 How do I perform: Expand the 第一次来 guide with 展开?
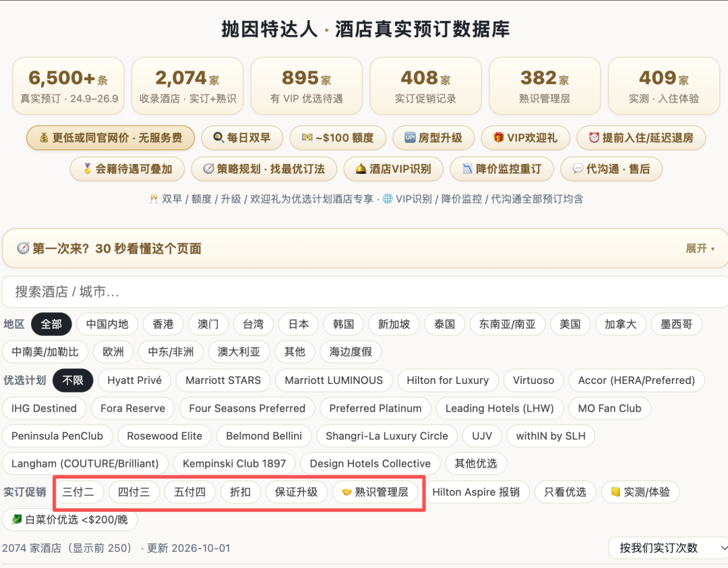pos(700,248)
